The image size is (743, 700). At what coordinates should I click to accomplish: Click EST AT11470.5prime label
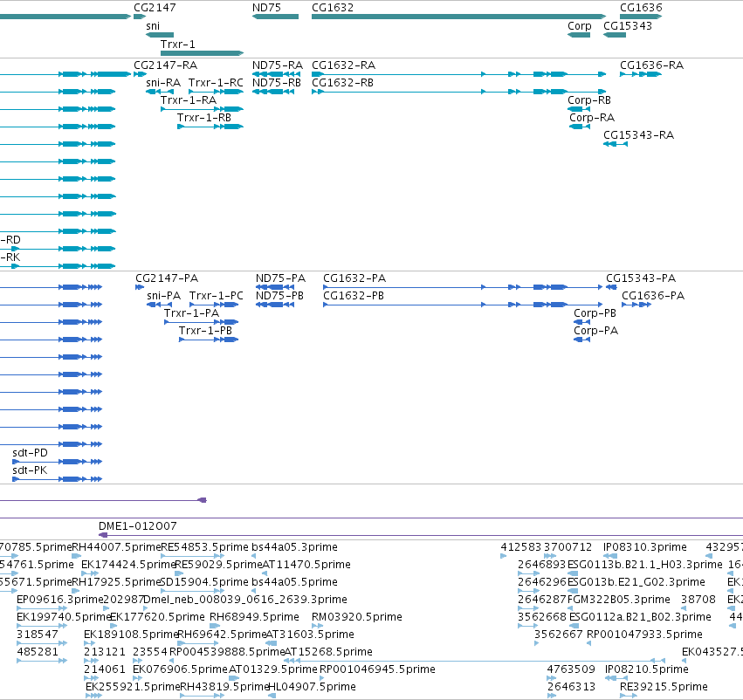tap(306, 565)
